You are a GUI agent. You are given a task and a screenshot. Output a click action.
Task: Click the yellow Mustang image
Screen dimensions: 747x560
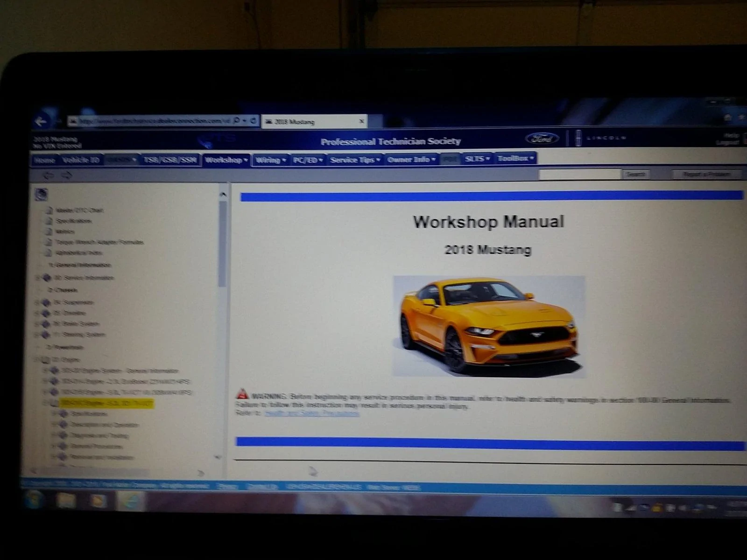click(489, 326)
